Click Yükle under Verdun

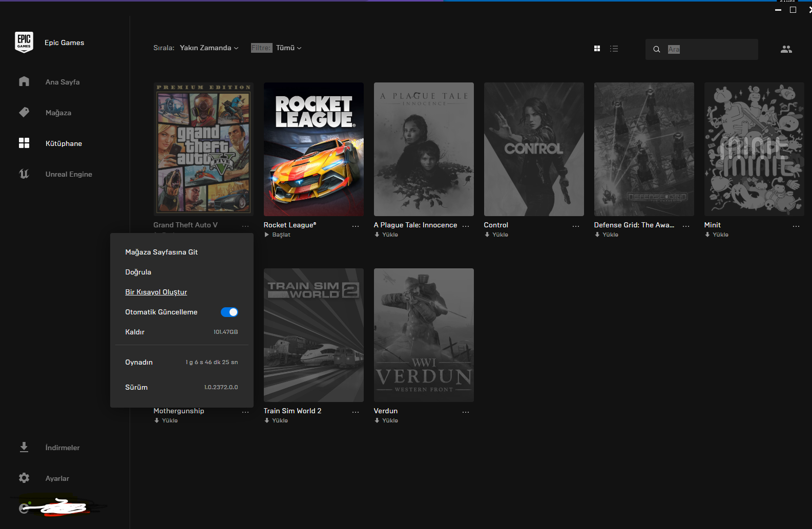pos(386,420)
